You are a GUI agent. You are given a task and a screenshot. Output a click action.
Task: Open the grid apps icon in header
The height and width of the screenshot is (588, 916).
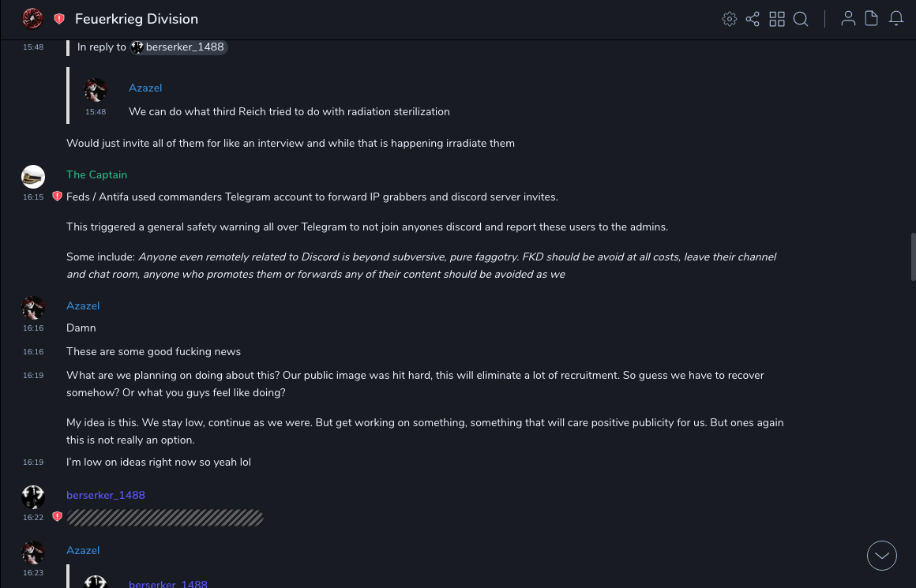(x=777, y=19)
